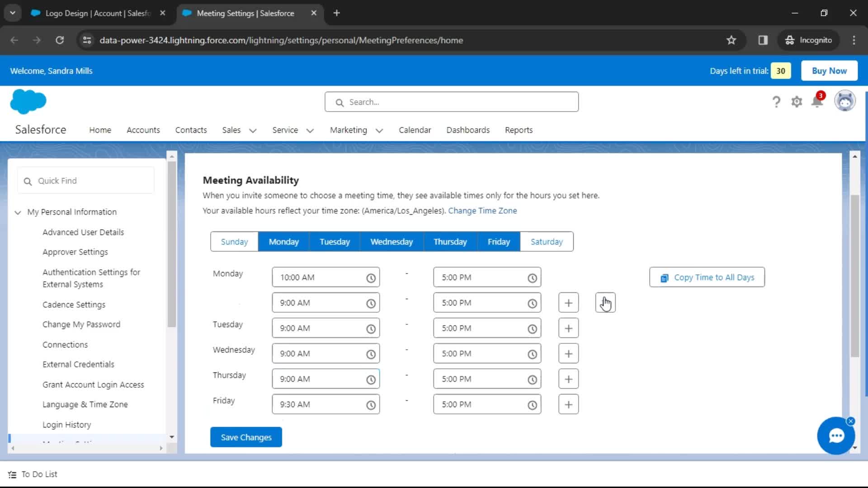Toggle Wednesday availability off

point(392,242)
